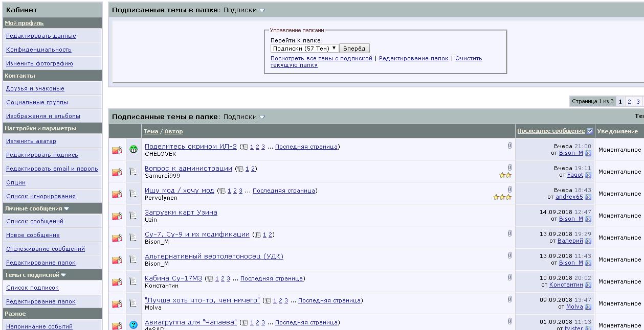Viewport: 644px width, 330px height.
Task: Click two-star rating in Вопрос к администрации row
Action: click(505, 176)
